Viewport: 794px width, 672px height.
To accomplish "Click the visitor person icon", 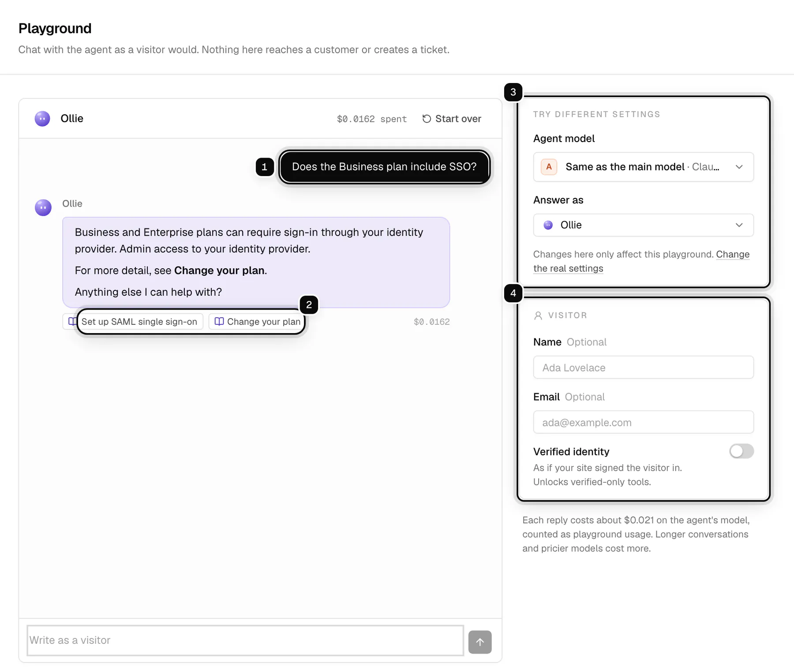I will (538, 315).
